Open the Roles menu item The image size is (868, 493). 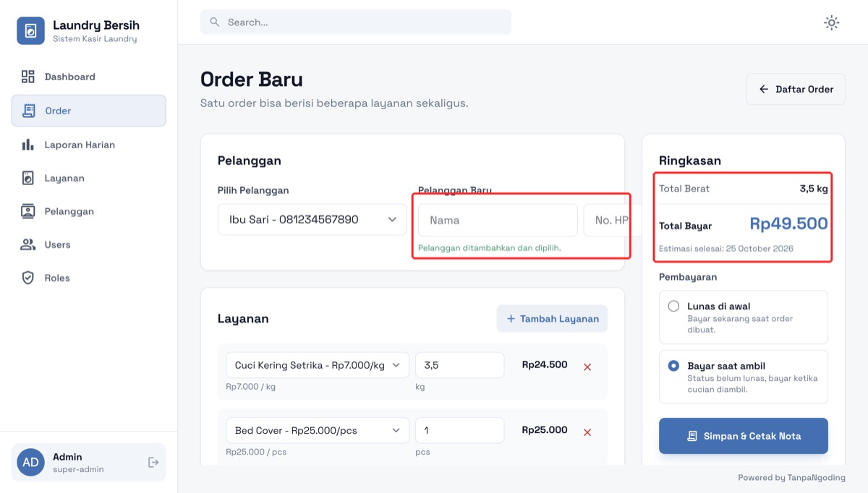coord(88,278)
